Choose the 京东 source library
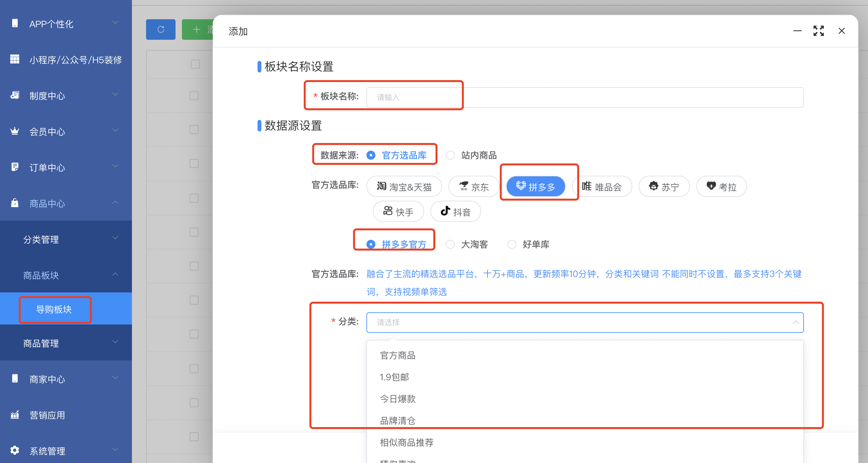This screenshot has height=463, width=868. pos(473,187)
